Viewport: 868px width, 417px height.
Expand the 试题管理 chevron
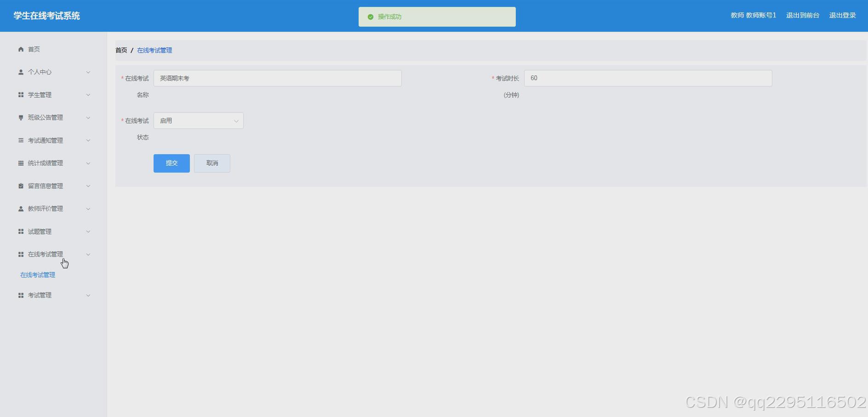coord(88,231)
